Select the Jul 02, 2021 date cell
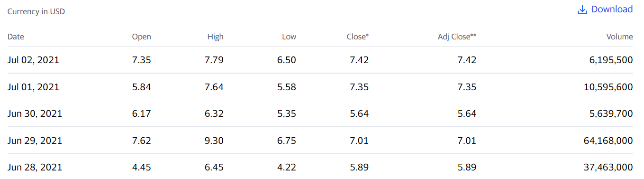This screenshot has width=644, height=179. click(x=33, y=60)
